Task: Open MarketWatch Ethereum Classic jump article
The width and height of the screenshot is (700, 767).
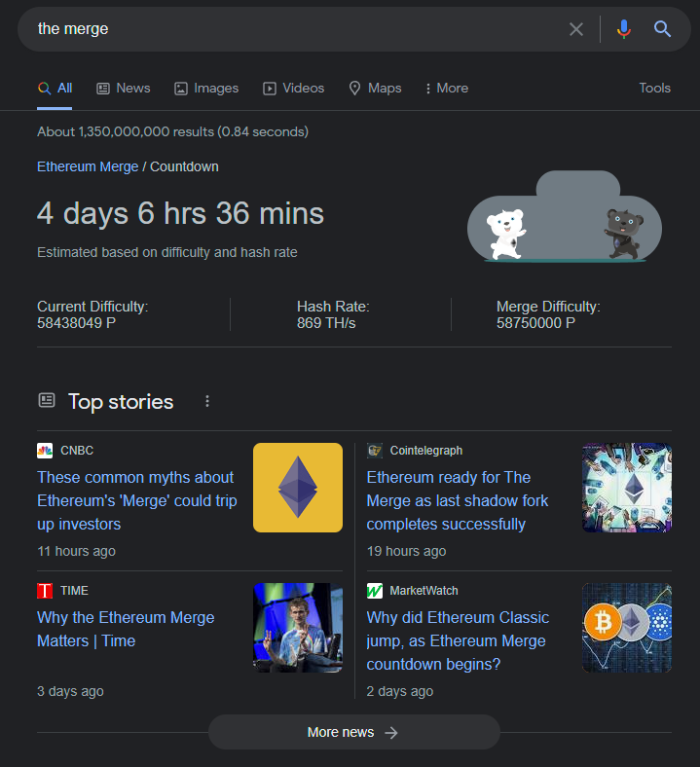Action: [458, 641]
